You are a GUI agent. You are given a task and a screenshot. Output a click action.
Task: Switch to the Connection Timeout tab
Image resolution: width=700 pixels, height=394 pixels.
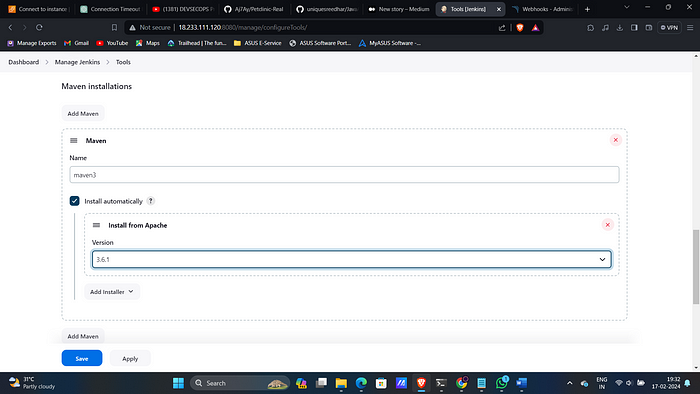pos(110,9)
